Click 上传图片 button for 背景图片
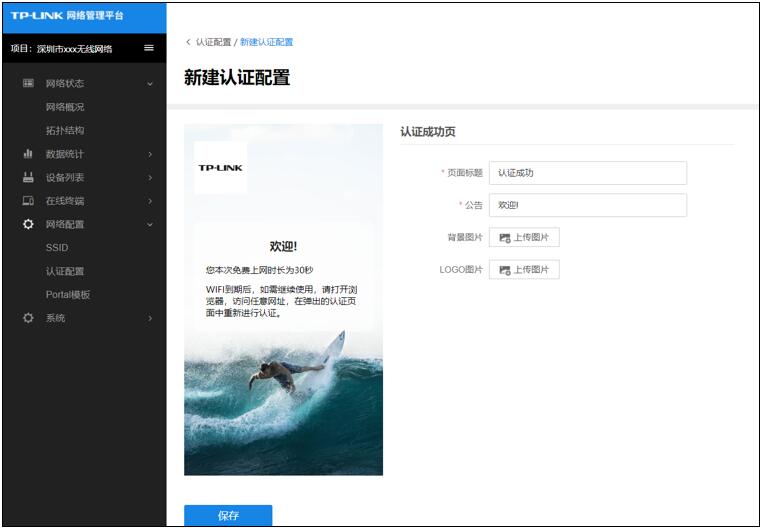This screenshot has width=763, height=530. point(524,238)
